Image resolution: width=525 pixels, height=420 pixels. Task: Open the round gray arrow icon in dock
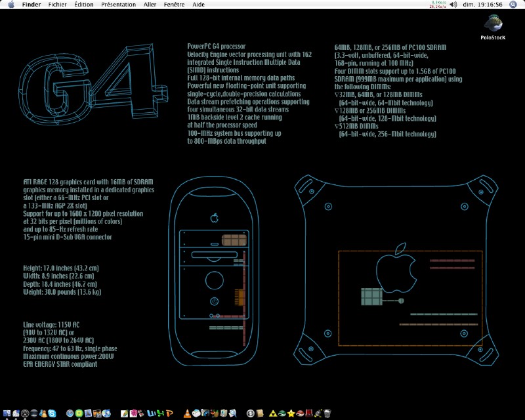coord(251,413)
